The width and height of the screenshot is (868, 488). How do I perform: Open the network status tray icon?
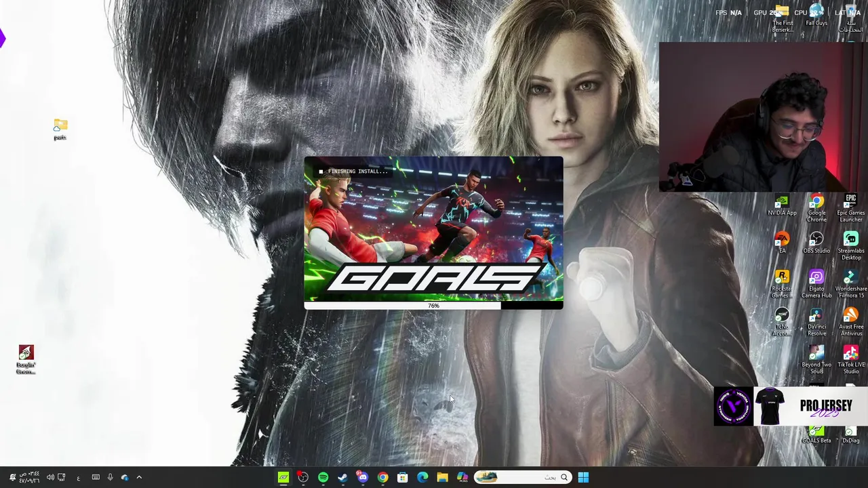tap(62, 477)
